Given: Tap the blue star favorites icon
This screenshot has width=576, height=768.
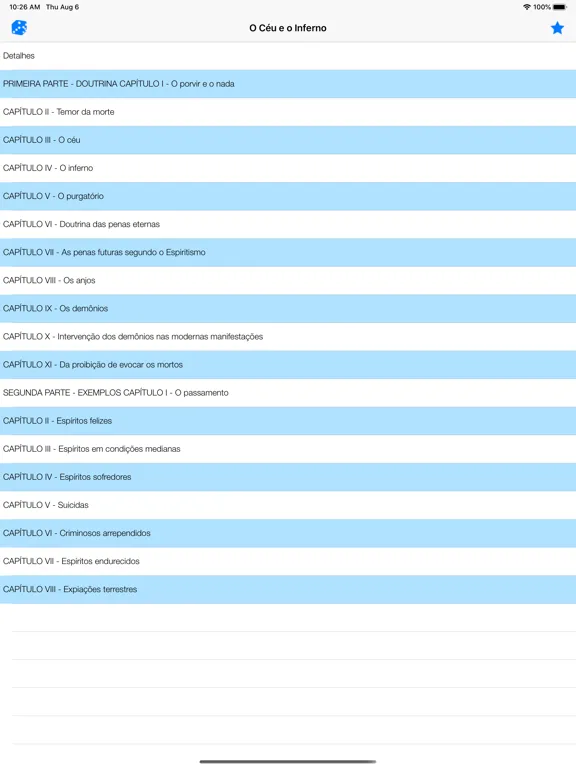Looking at the screenshot, I should [557, 28].
